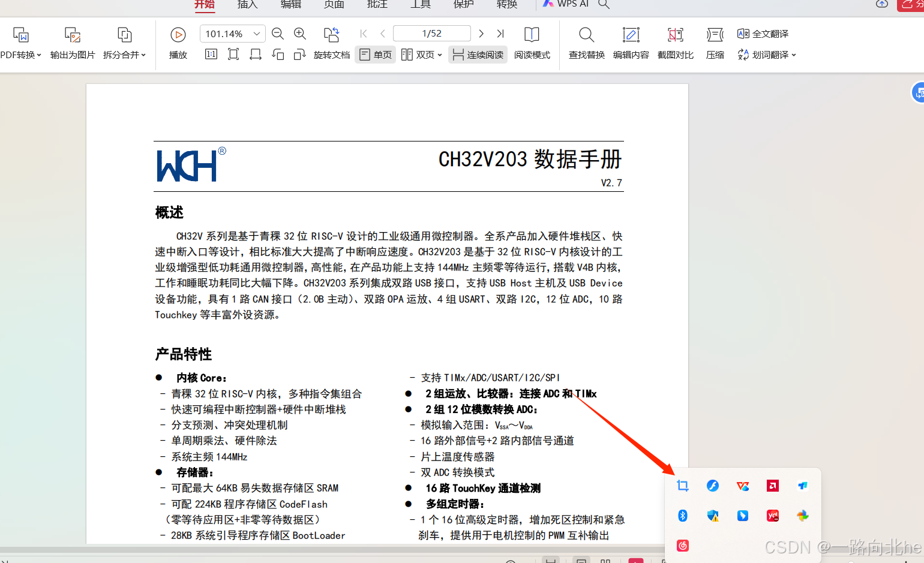The image size is (924, 563).
Task: Click the 产品特性 heading
Action: point(184,354)
